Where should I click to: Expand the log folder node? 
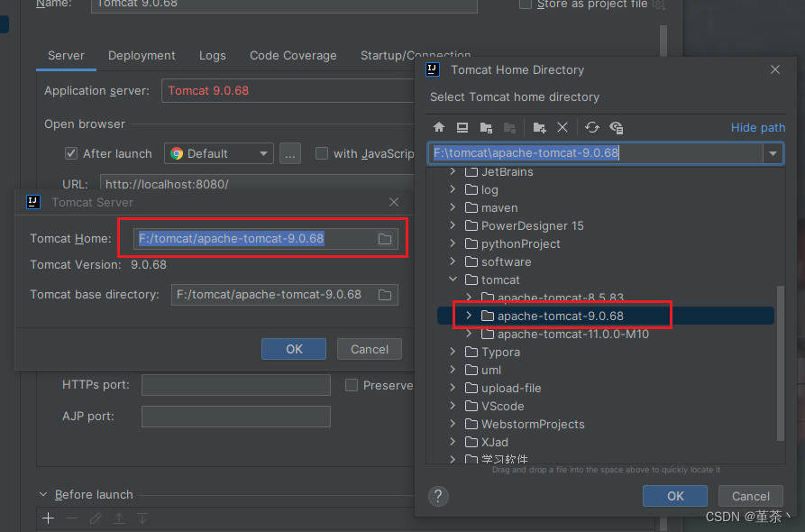pos(453,189)
